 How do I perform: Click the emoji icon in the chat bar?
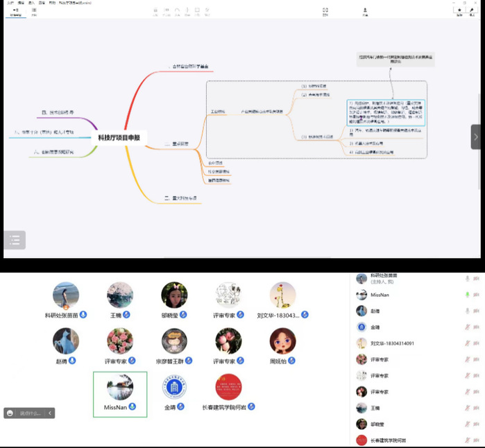[10, 413]
